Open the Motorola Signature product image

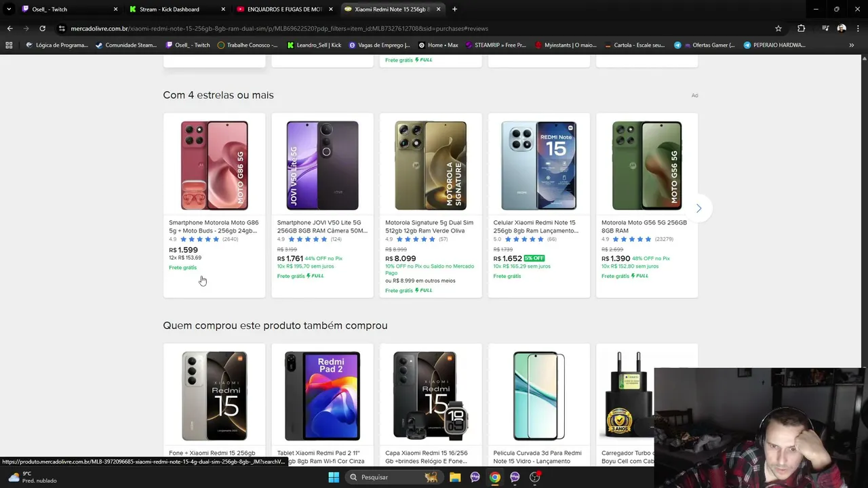tap(431, 165)
